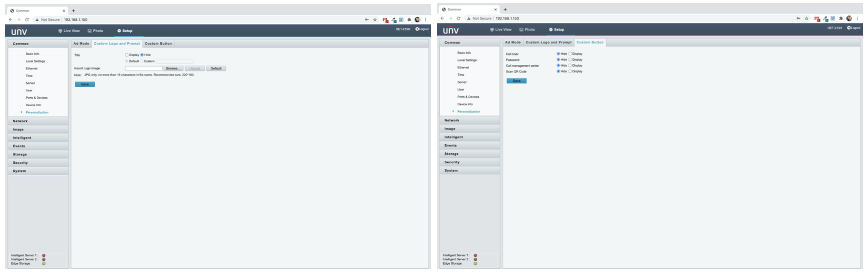Open Ports & Devices in the right window sidebar
This screenshot has width=868, height=275.
[468, 97]
